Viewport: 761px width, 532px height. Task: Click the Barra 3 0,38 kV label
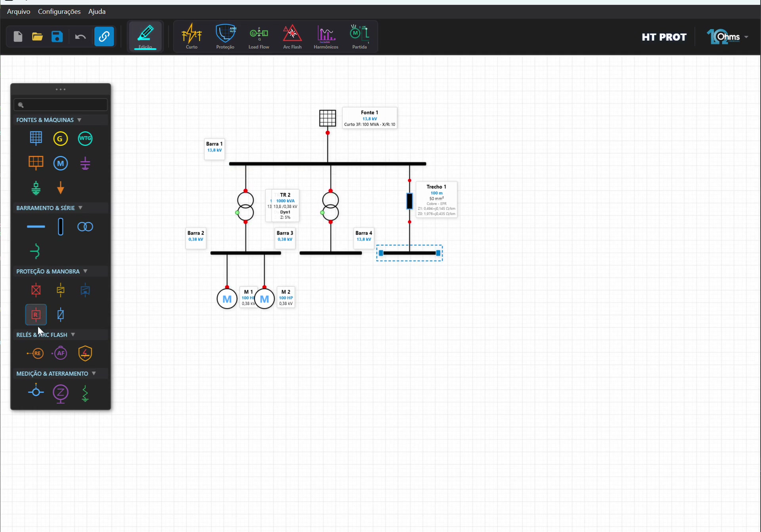pyautogui.click(x=285, y=238)
